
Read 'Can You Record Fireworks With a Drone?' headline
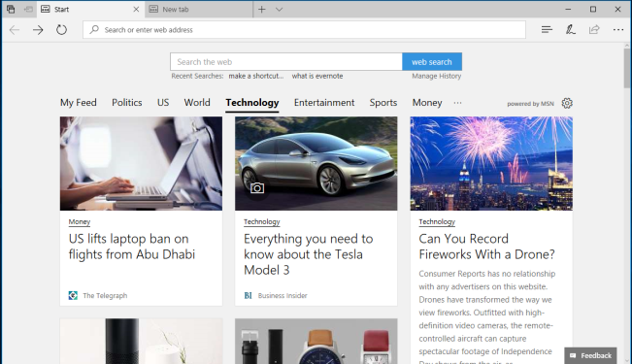pyautogui.click(x=487, y=247)
